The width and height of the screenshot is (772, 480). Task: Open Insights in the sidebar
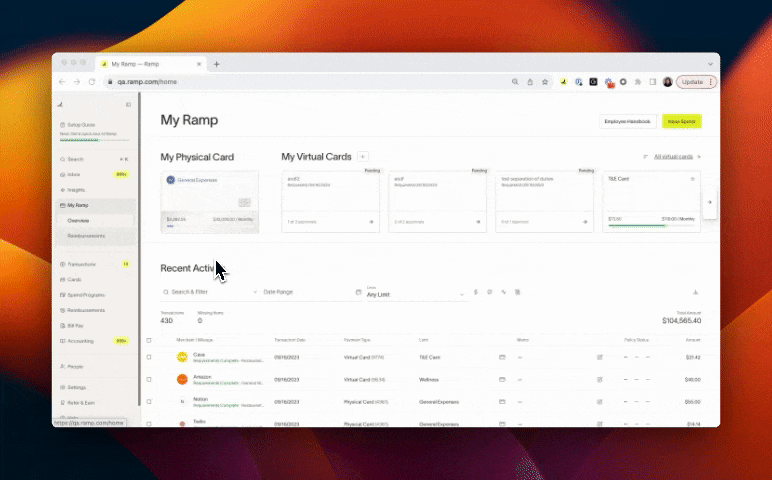click(94, 190)
